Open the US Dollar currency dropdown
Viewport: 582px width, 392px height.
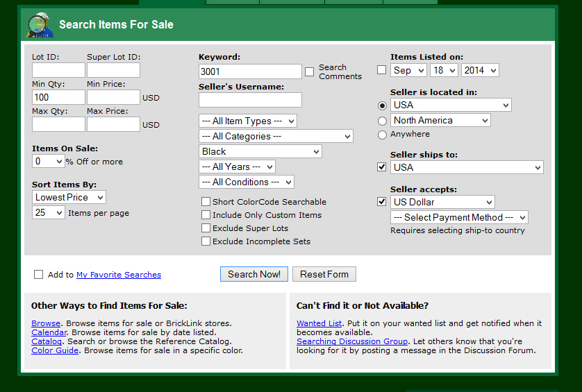pyautogui.click(x=442, y=202)
